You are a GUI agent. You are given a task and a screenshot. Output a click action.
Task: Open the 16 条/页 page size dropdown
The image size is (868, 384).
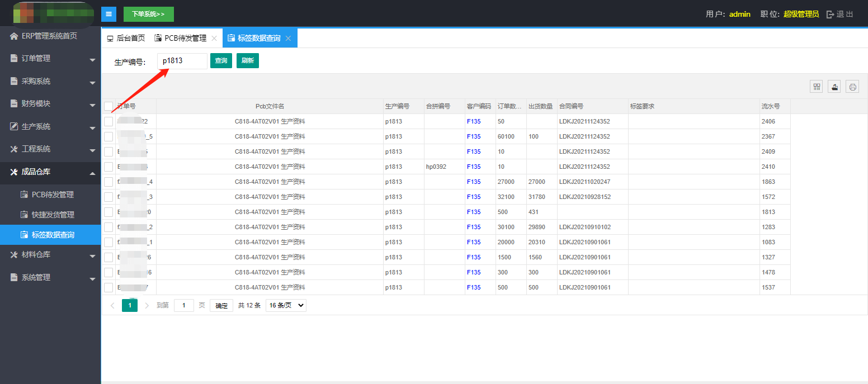point(286,305)
